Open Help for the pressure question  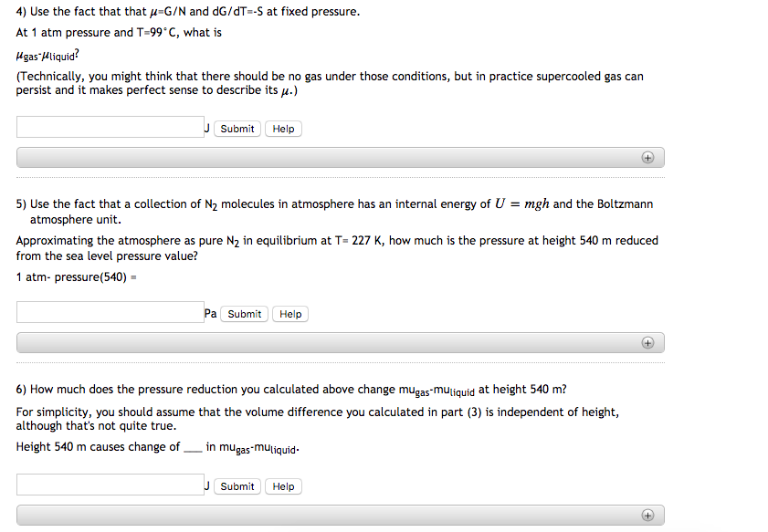click(x=290, y=314)
